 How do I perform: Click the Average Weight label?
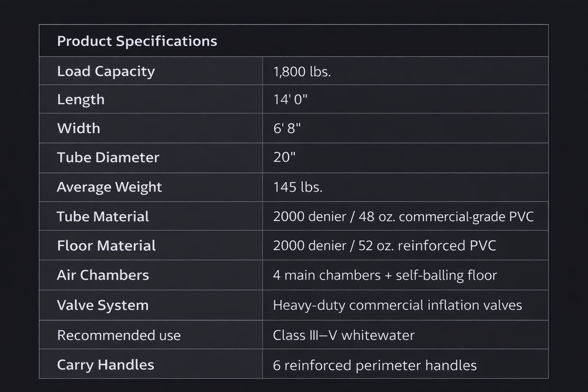click(x=109, y=187)
